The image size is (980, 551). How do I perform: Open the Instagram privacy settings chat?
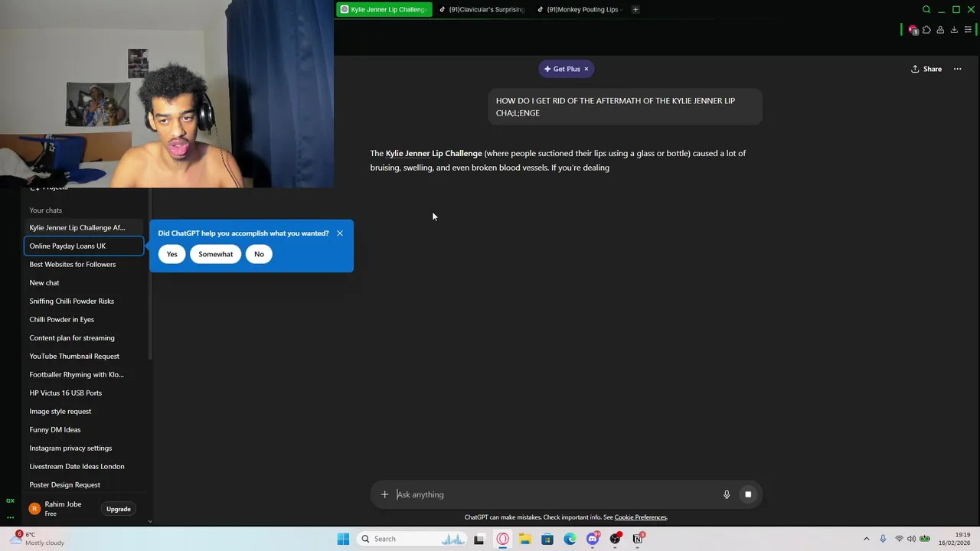83,448
